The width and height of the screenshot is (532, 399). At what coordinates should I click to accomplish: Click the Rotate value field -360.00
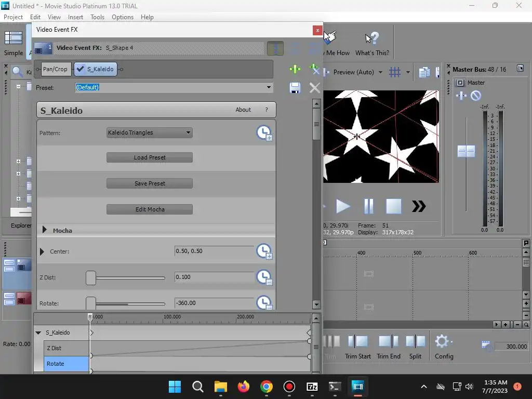pyautogui.click(x=214, y=303)
